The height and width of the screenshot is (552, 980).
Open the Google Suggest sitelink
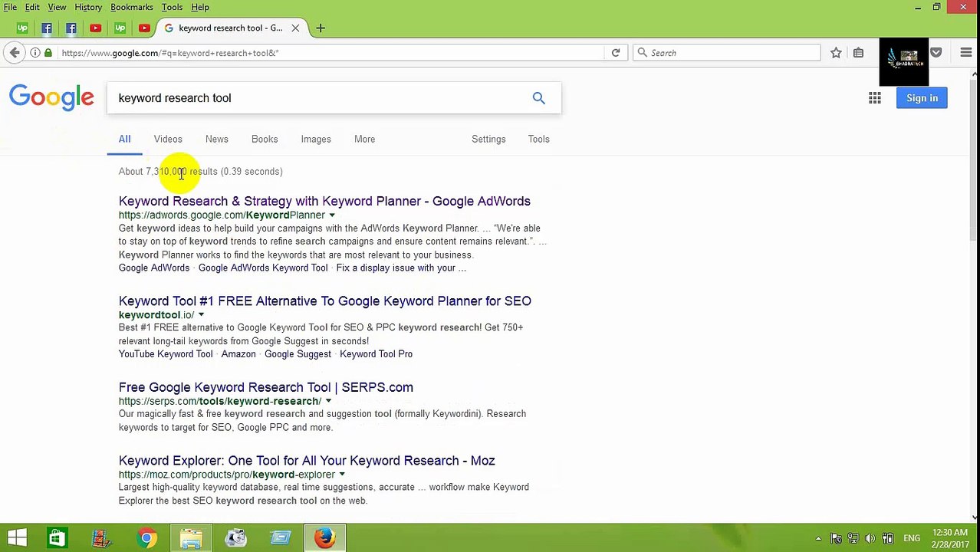298,354
